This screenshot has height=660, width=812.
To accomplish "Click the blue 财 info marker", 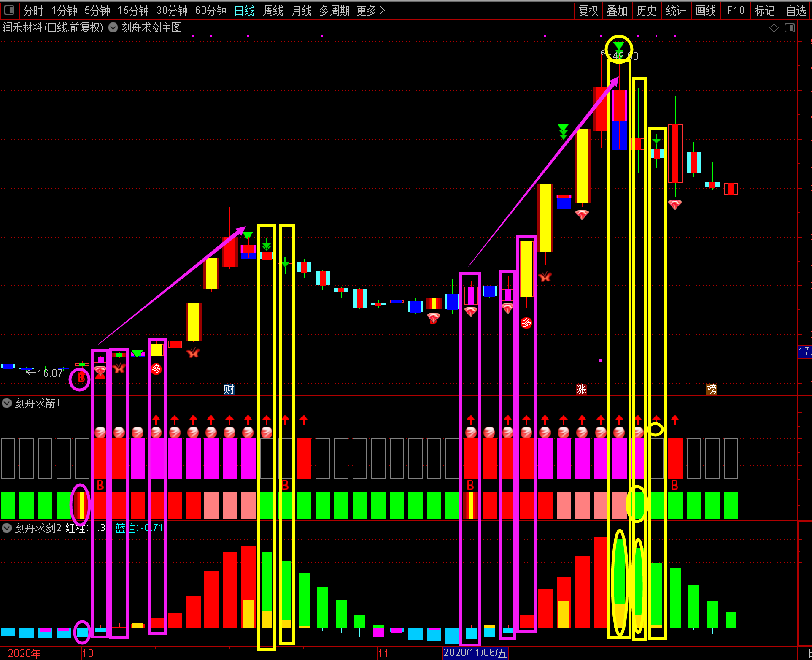I will (x=229, y=389).
